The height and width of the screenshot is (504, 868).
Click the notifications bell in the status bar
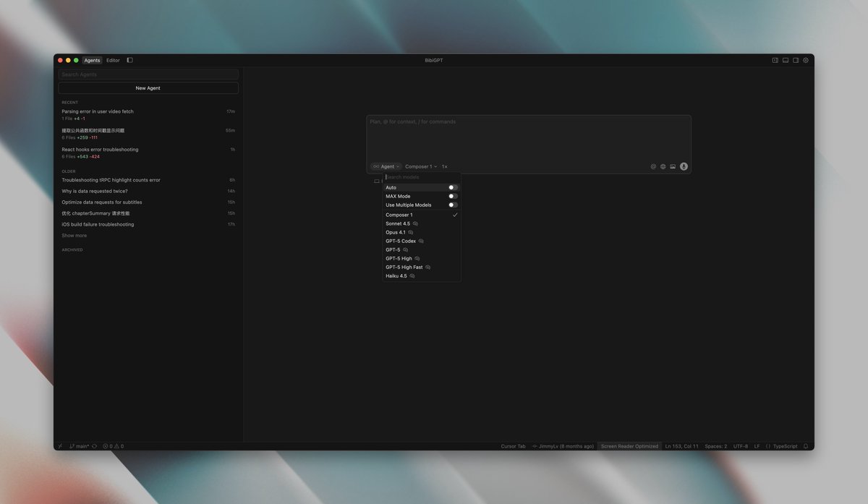[x=805, y=445]
